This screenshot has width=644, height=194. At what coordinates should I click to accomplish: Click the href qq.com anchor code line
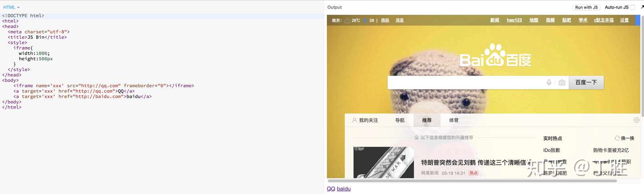click(74, 91)
